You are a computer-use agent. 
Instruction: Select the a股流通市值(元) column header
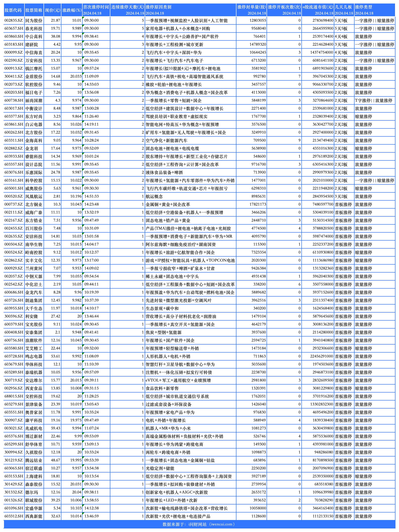(318, 10)
